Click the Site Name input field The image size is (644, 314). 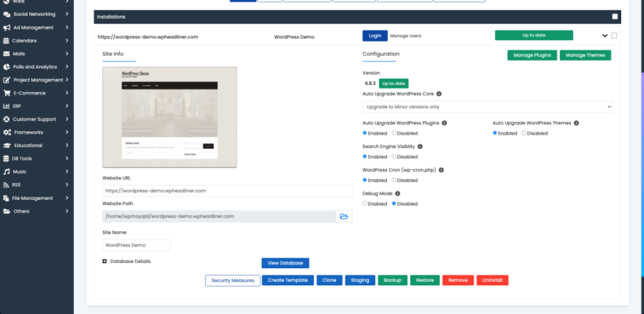[x=136, y=245]
